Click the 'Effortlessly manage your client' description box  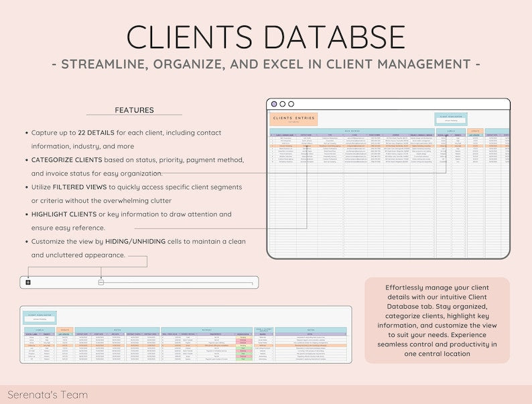point(437,320)
